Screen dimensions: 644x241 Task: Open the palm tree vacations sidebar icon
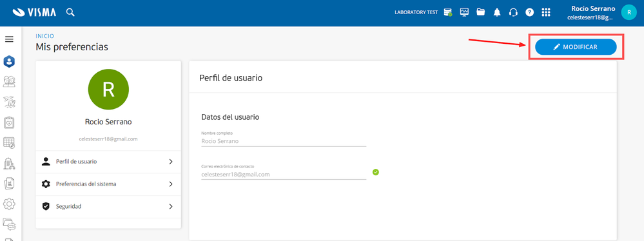pos(9,102)
